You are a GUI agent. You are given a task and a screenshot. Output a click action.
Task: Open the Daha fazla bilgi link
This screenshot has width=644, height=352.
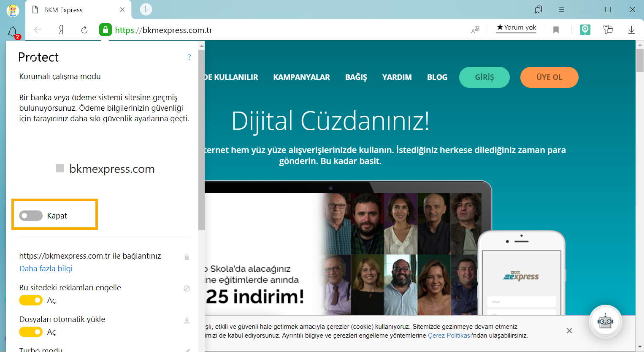[46, 268]
